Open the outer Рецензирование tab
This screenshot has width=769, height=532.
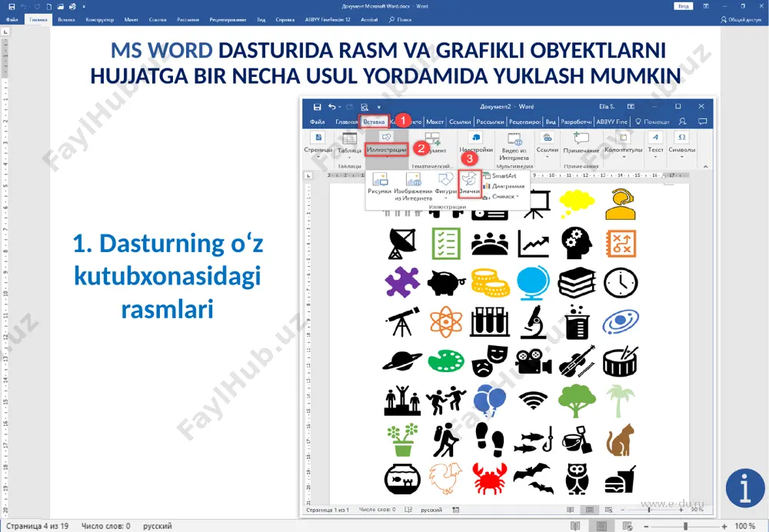pyautogui.click(x=228, y=20)
